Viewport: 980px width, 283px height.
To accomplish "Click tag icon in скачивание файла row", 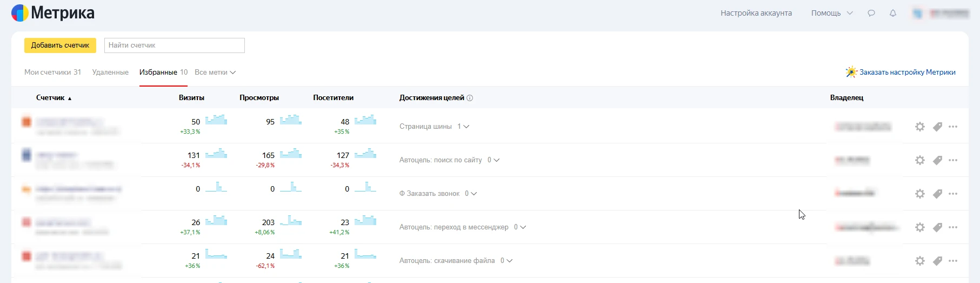I will 937,261.
